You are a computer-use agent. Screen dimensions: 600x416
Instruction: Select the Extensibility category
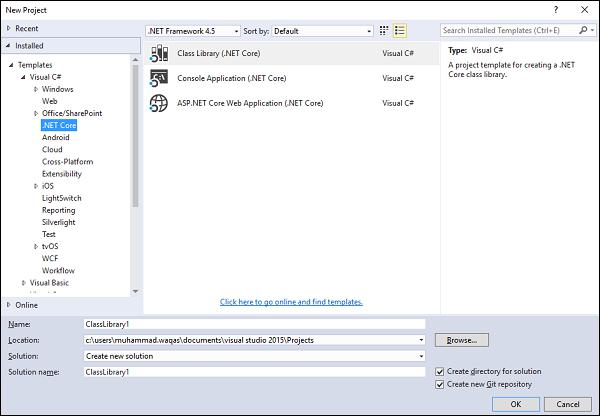pyautogui.click(x=62, y=174)
